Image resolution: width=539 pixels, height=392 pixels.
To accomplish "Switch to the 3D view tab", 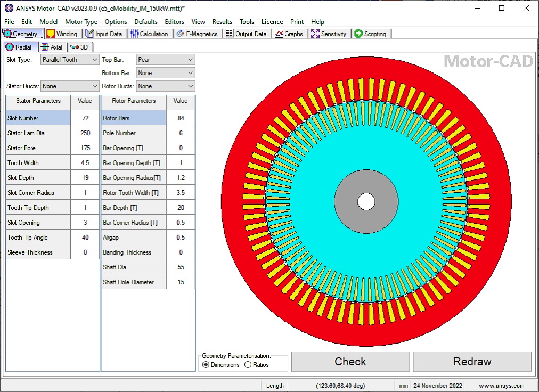I will [x=80, y=47].
